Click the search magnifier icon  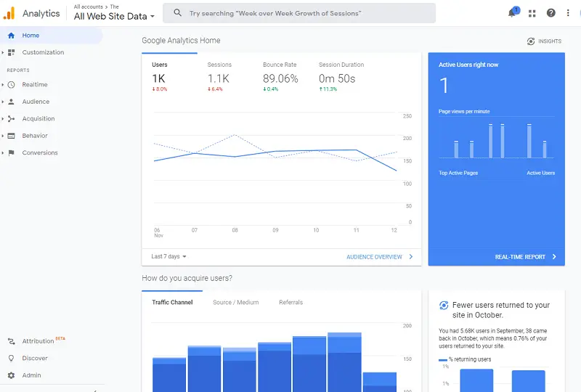(x=177, y=13)
